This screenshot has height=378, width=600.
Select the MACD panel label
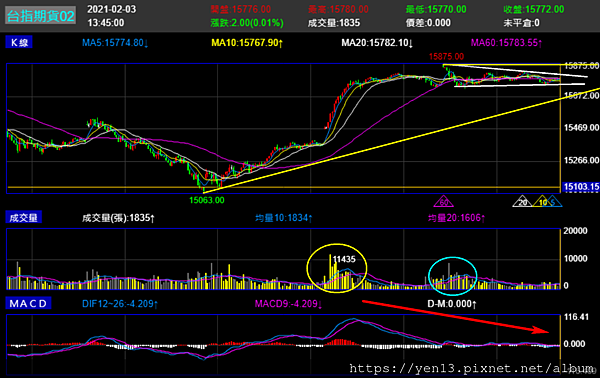coord(28,303)
